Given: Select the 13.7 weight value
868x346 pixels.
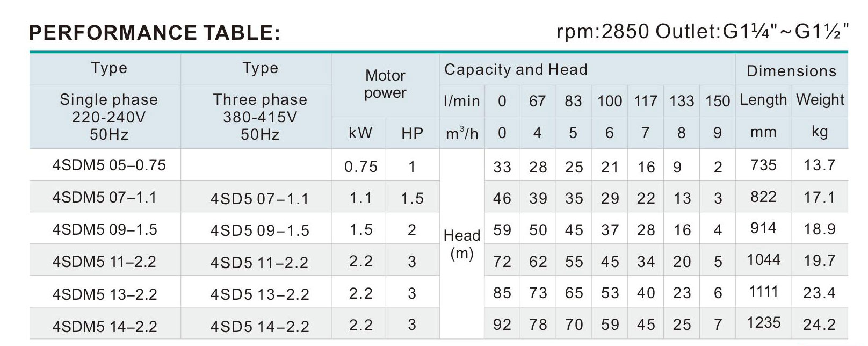Looking at the screenshot, I should coord(820,164).
